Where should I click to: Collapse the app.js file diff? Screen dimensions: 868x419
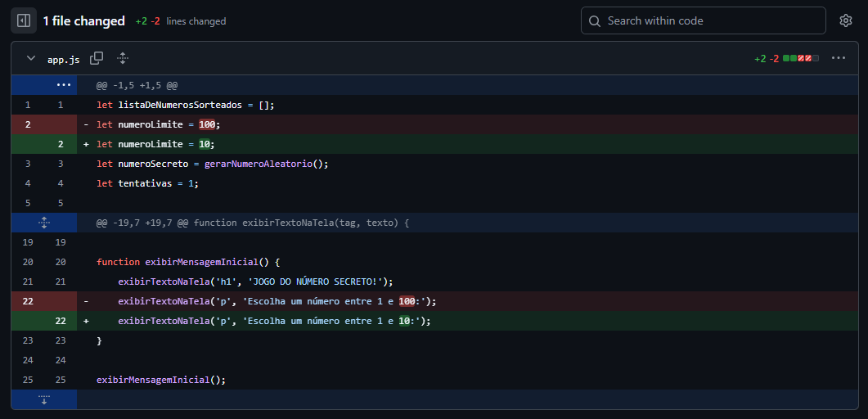(31, 57)
